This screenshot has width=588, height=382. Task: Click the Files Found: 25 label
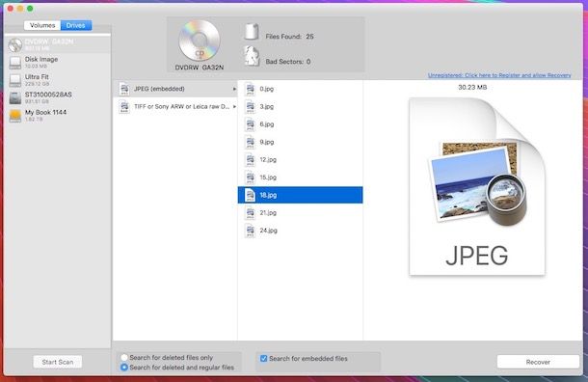tap(289, 37)
